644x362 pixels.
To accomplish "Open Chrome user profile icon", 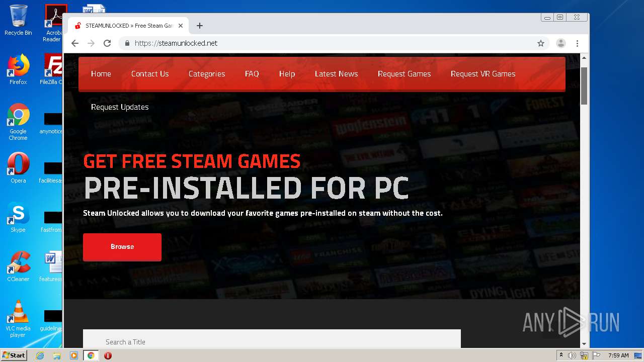I will coord(560,43).
